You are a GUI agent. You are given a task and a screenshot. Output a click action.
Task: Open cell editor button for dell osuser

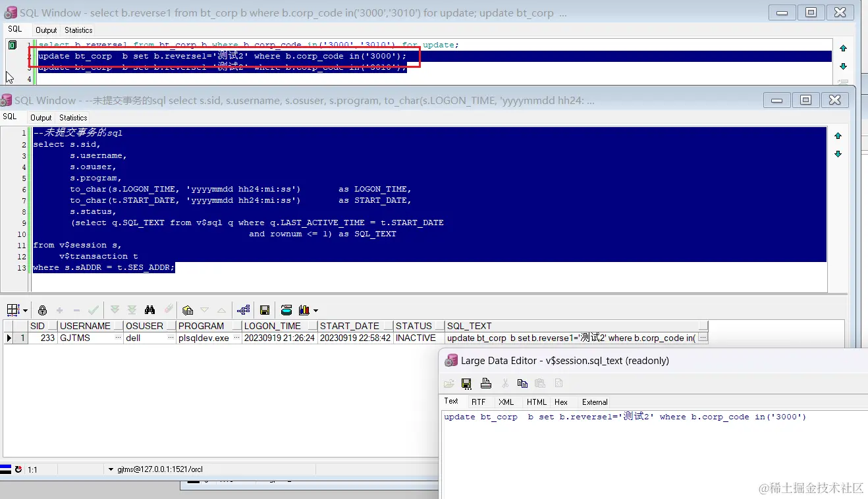click(171, 338)
